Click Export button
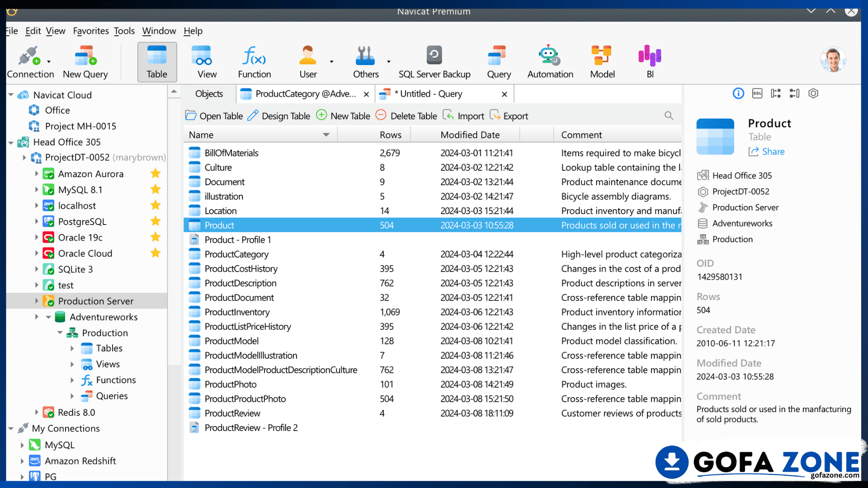This screenshot has width=868, height=488. coord(509,116)
